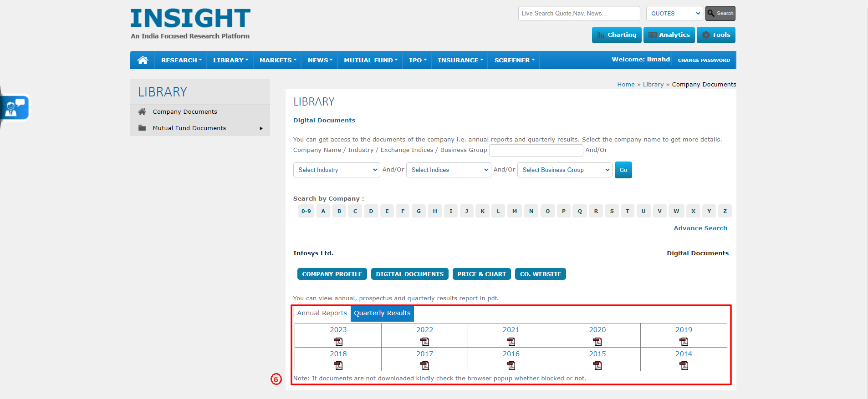Image resolution: width=868 pixels, height=399 pixels.
Task: Click the DIGITAL DOCUMENTS button
Action: pos(410,274)
